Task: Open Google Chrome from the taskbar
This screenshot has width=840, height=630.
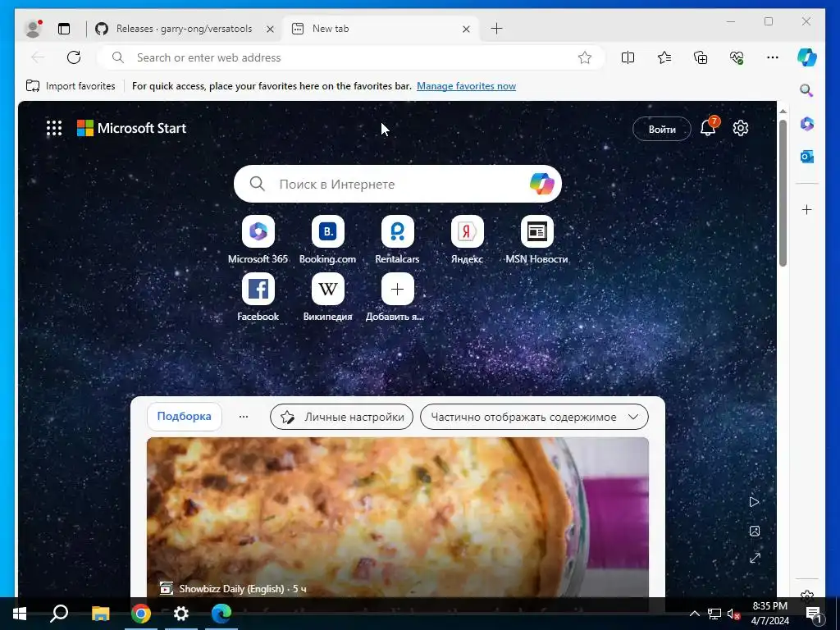Action: (141, 614)
